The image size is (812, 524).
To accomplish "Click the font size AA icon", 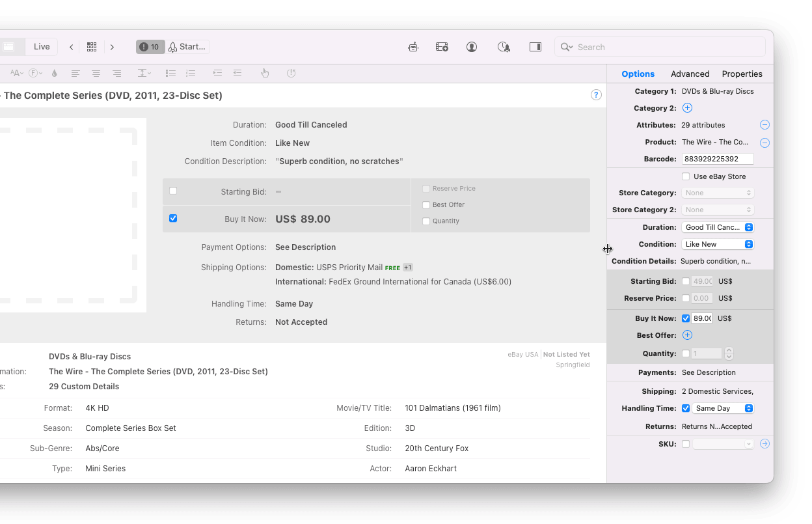I will click(16, 74).
